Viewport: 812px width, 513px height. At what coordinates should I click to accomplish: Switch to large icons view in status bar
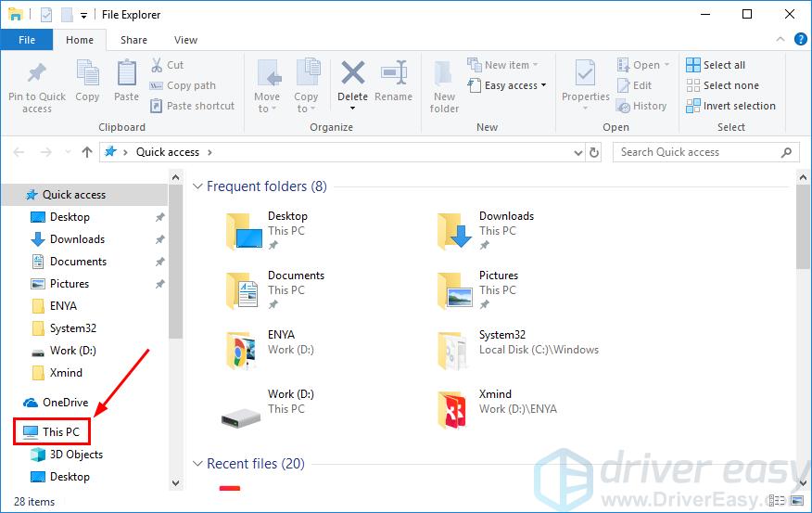(797, 502)
